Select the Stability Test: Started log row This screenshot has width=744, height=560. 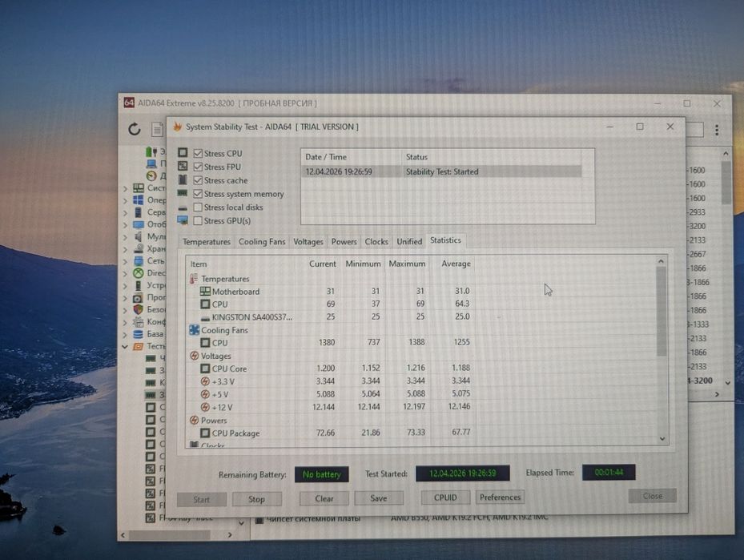[x=440, y=171]
